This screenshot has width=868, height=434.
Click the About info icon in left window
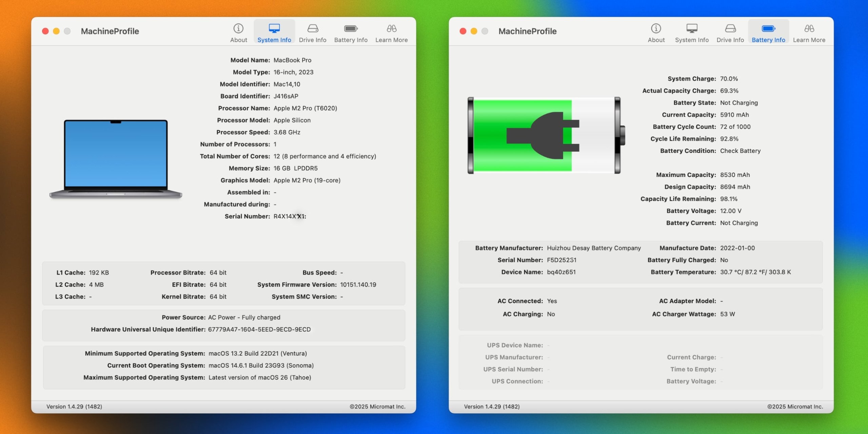pos(238,28)
